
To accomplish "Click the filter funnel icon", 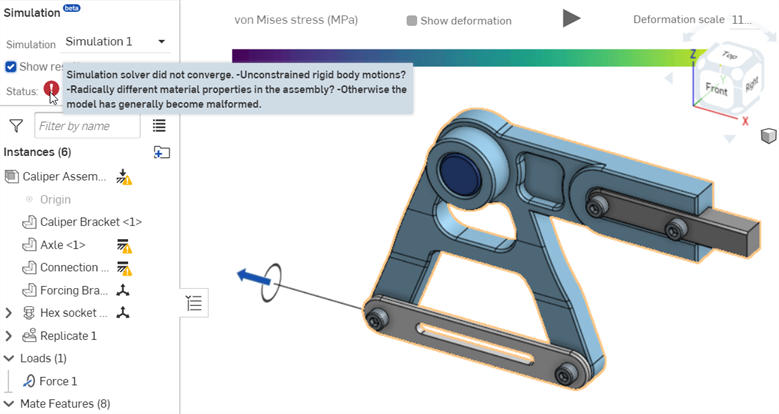I will pos(16,126).
